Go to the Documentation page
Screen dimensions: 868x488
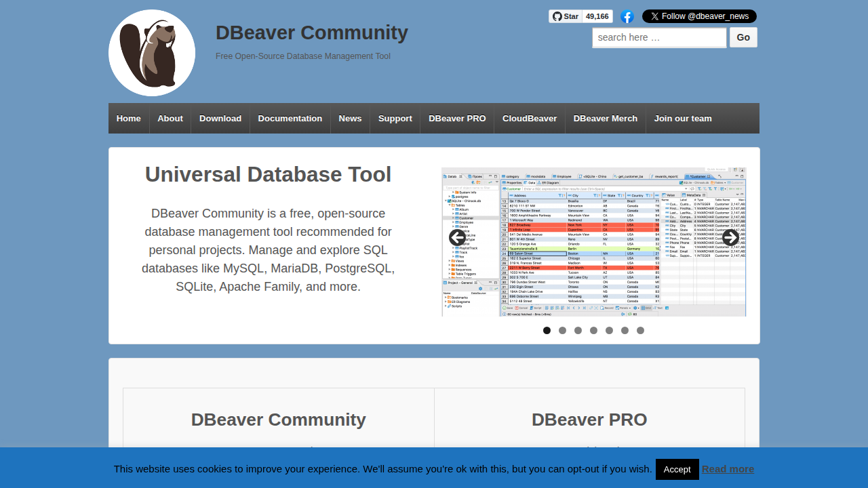click(290, 119)
